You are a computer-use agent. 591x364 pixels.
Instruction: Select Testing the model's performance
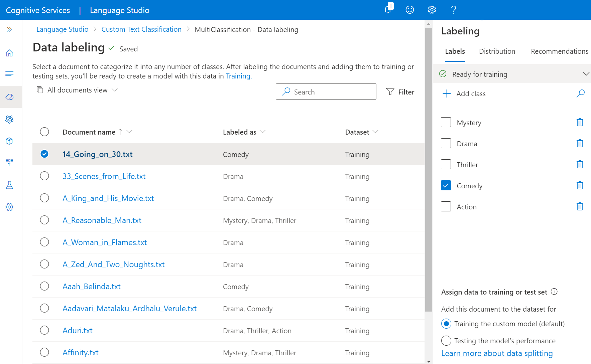click(446, 341)
